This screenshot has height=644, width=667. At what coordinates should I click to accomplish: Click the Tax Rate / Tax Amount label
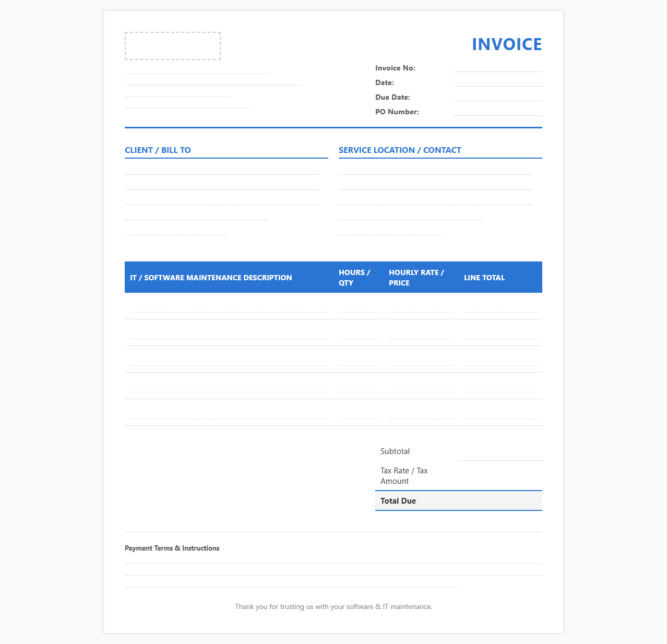[404, 476]
